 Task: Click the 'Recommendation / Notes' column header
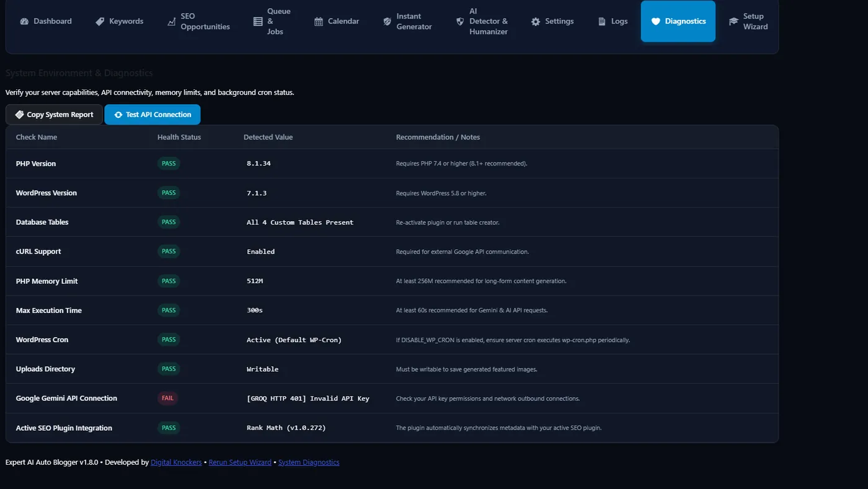[x=438, y=137]
